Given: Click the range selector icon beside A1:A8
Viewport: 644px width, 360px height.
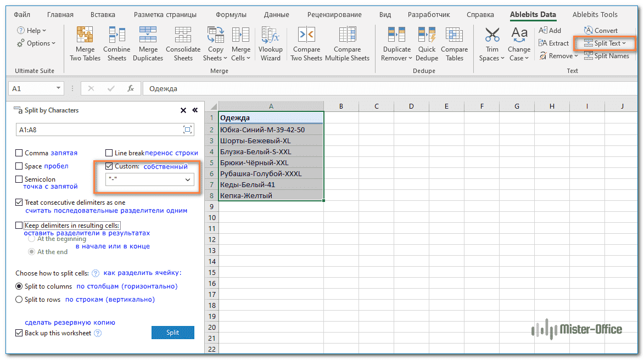Looking at the screenshot, I should 188,130.
